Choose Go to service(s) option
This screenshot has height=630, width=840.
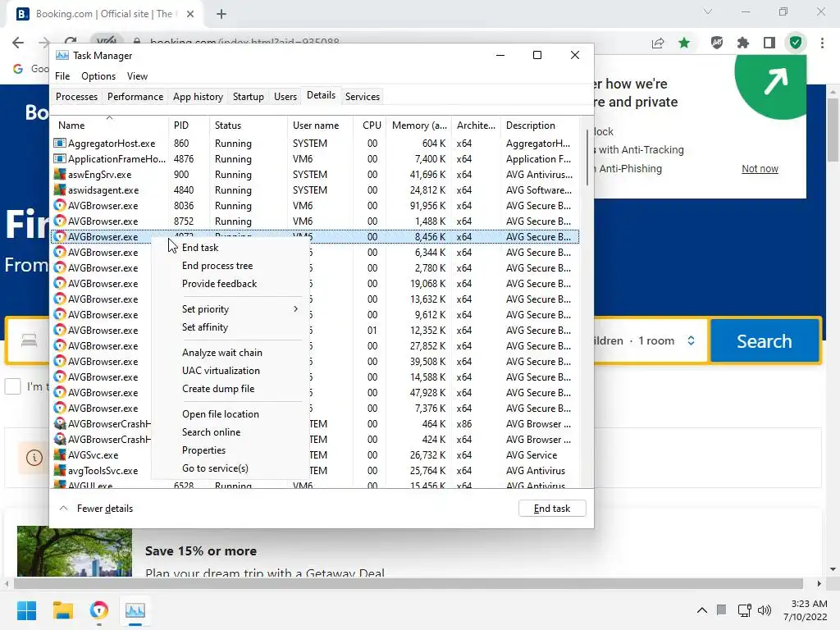231,468
